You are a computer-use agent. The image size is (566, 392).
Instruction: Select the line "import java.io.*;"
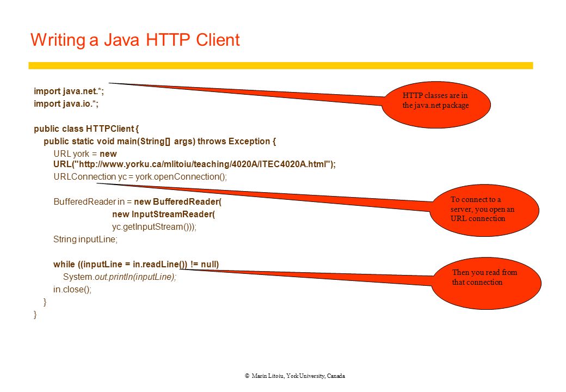click(66, 104)
